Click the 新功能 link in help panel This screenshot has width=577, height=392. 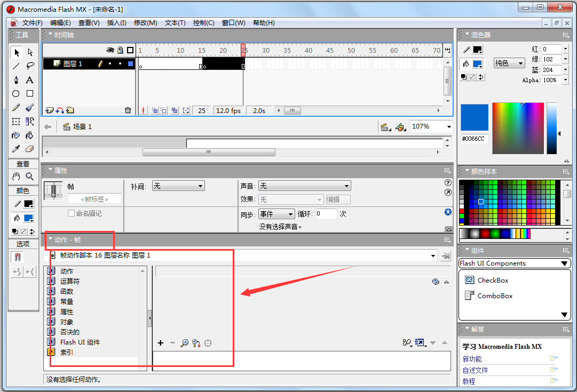[472, 359]
